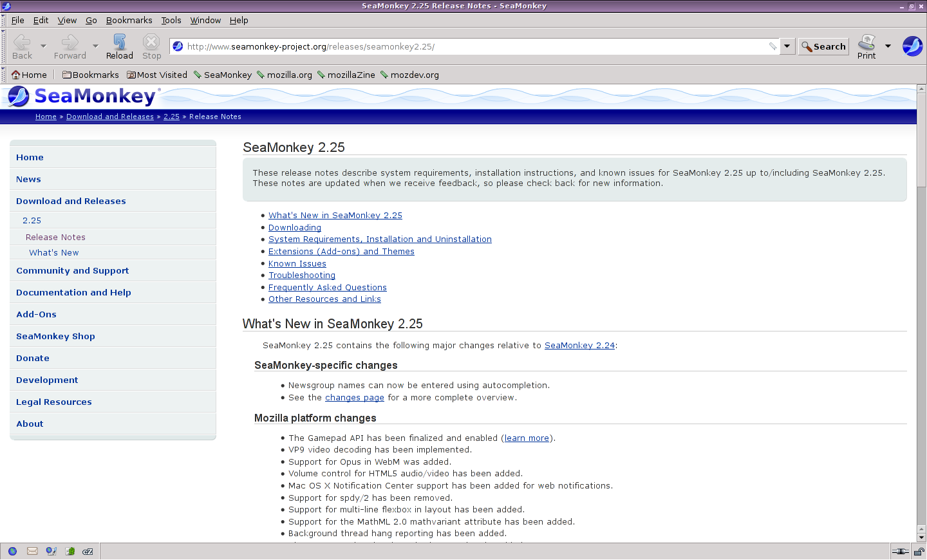Click Home on the personal toolbar

[x=29, y=75]
